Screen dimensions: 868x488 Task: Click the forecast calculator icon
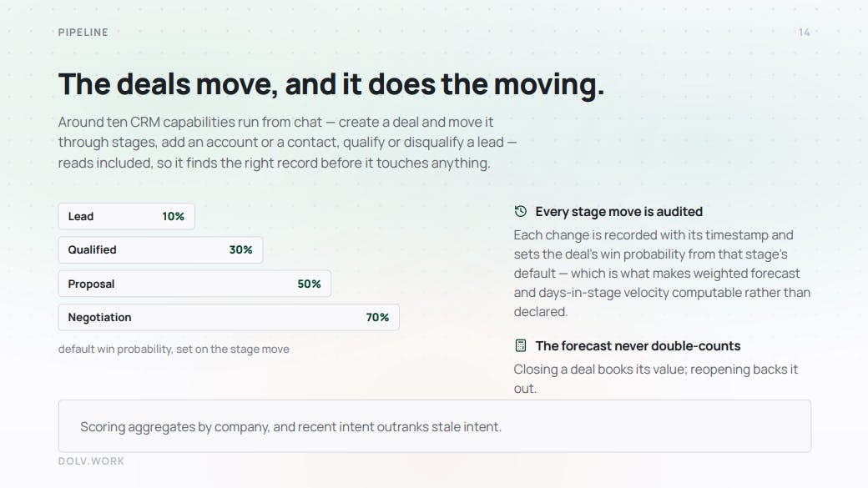point(520,346)
